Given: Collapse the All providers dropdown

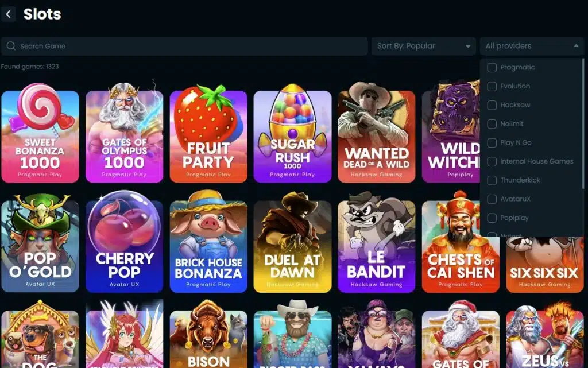Looking at the screenshot, I should (532, 46).
